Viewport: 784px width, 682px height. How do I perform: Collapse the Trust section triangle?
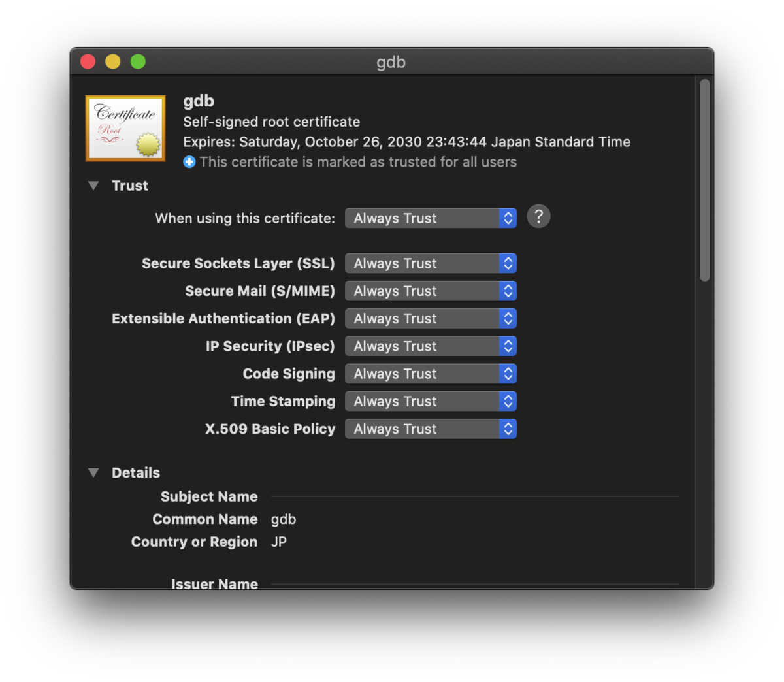click(x=93, y=186)
